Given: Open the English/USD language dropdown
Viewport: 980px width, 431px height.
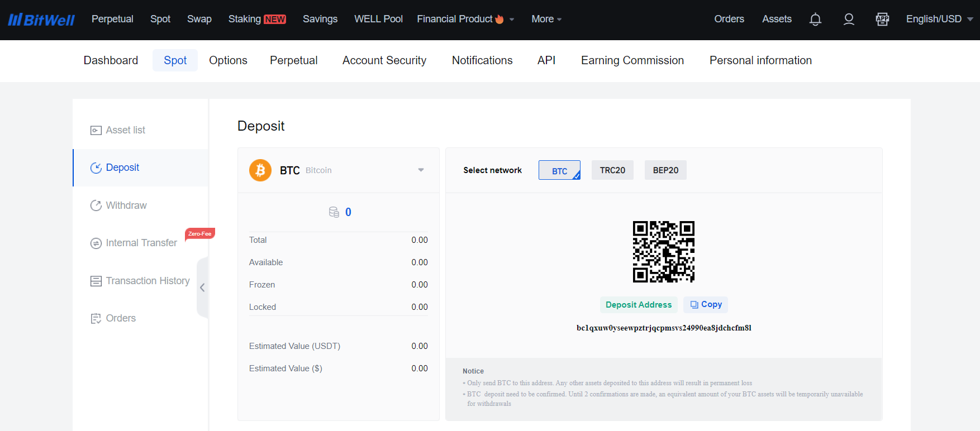Looking at the screenshot, I should pyautogui.click(x=939, y=19).
